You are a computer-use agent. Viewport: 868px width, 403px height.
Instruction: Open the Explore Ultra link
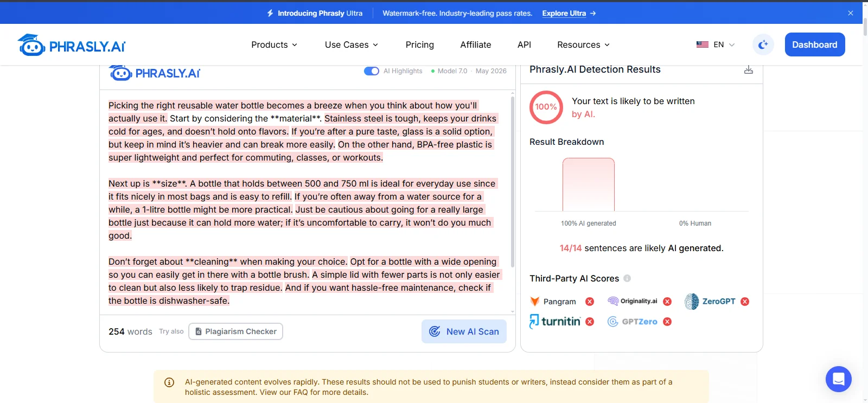[569, 13]
